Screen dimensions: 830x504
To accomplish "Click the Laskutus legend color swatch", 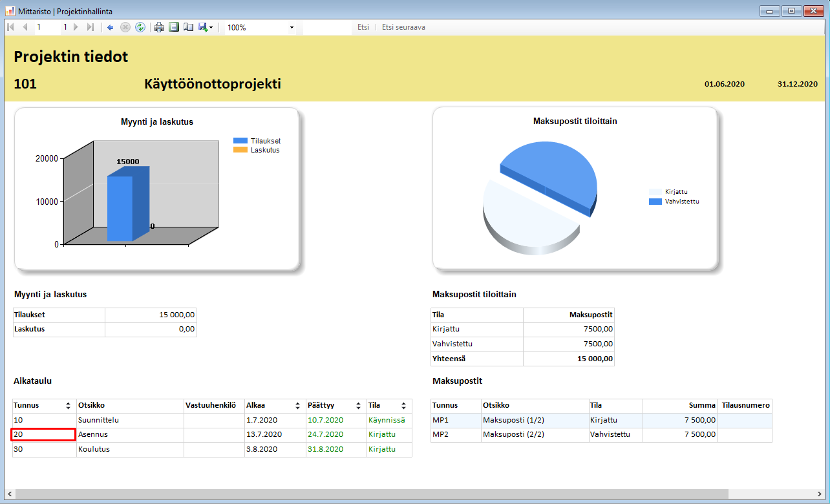I will click(x=240, y=150).
